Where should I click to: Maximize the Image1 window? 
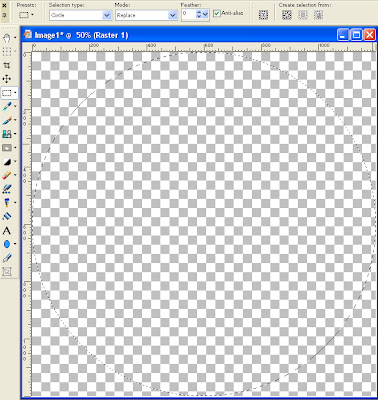point(356,35)
